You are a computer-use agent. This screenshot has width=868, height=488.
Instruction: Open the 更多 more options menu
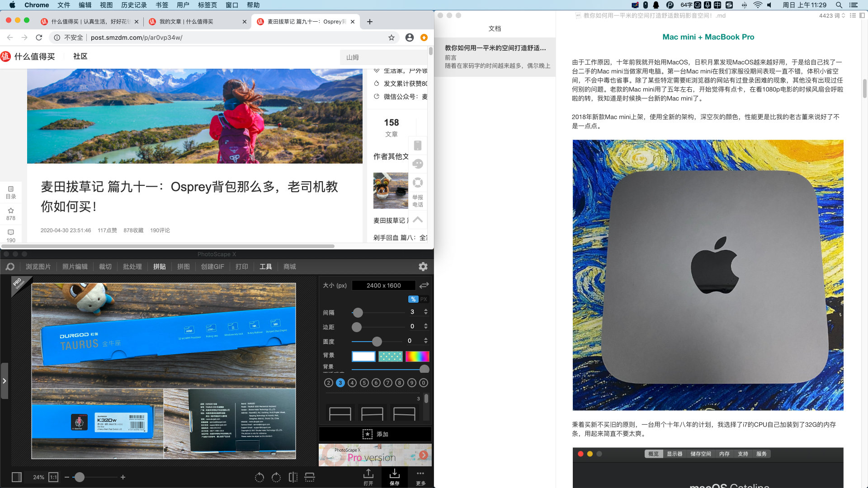pyautogui.click(x=420, y=476)
